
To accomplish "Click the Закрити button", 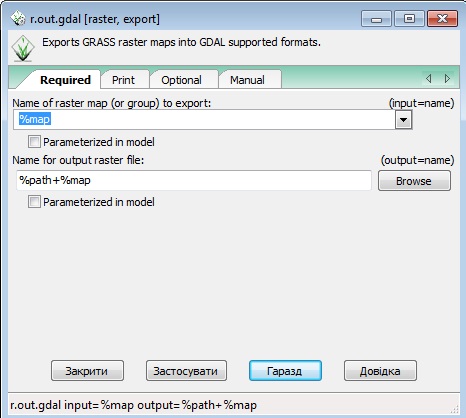I will click(x=87, y=371).
